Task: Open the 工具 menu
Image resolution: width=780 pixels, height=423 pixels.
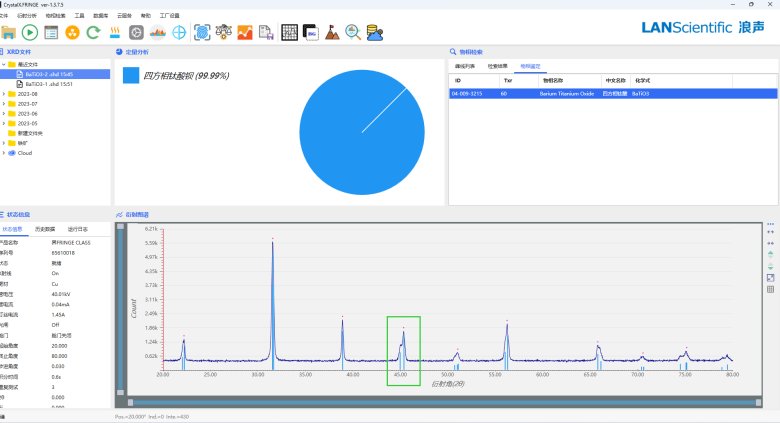Action: [x=80, y=16]
